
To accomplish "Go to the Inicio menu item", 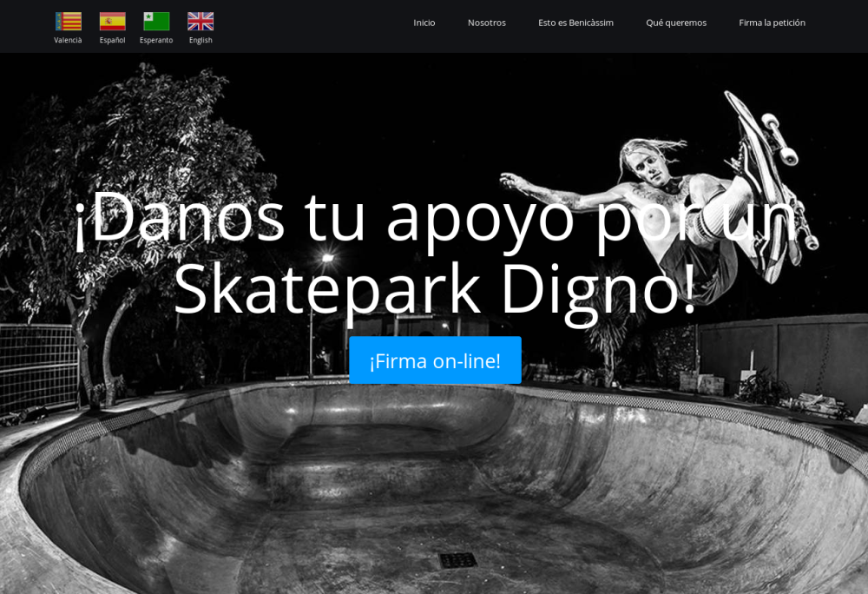I will pyautogui.click(x=424, y=23).
